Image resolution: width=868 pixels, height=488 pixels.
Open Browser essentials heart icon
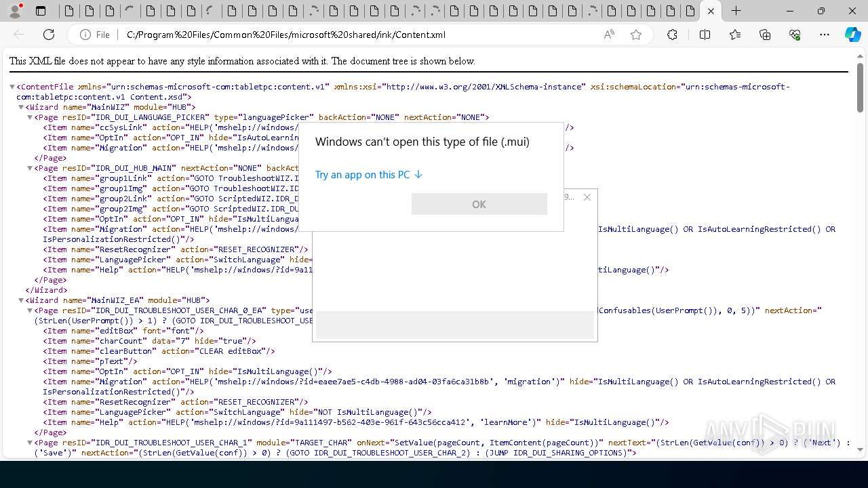(x=795, y=35)
